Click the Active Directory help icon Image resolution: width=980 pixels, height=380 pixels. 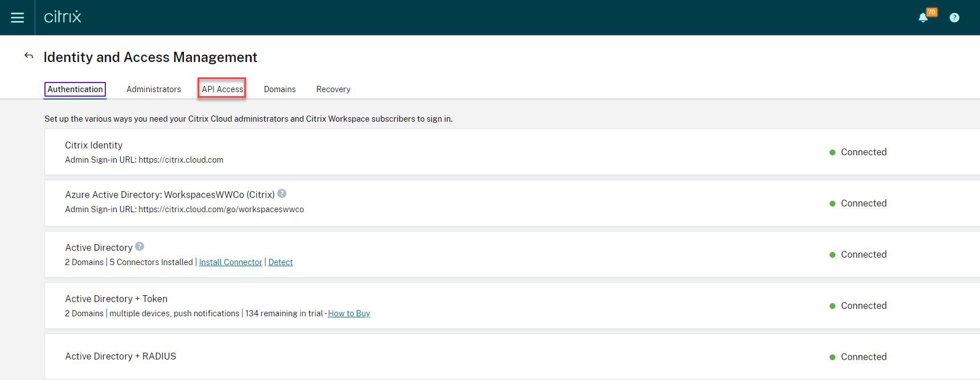coord(140,246)
